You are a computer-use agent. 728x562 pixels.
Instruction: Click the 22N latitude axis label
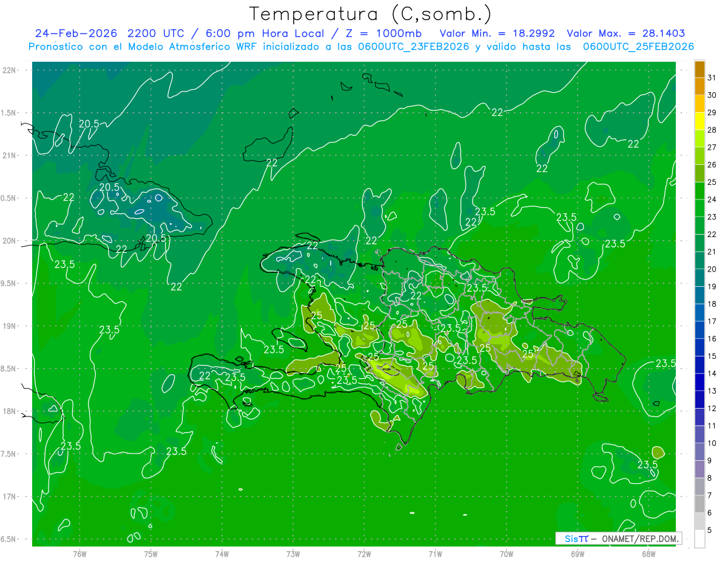coord(9,70)
